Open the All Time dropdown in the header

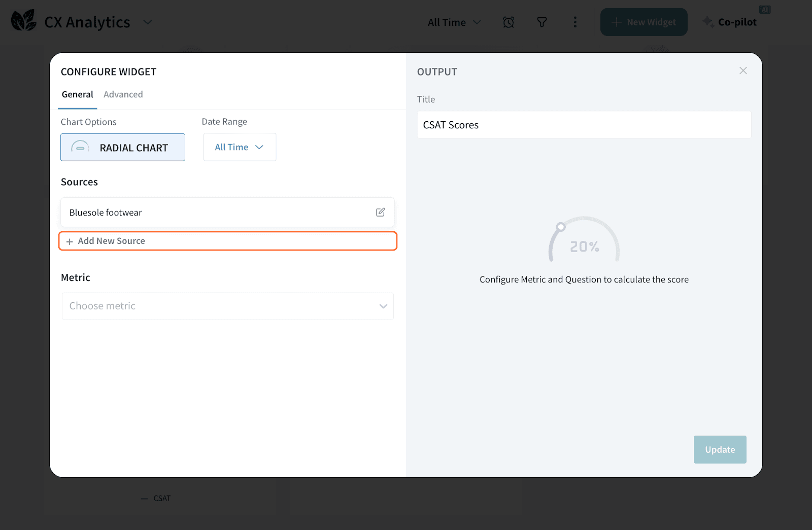pyautogui.click(x=453, y=22)
